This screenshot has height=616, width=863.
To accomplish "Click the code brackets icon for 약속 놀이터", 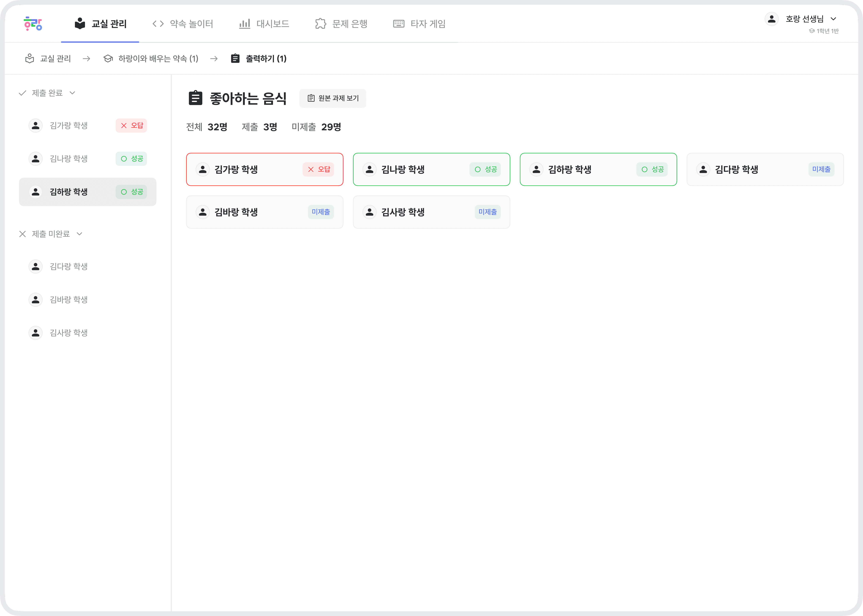I will 158,24.
